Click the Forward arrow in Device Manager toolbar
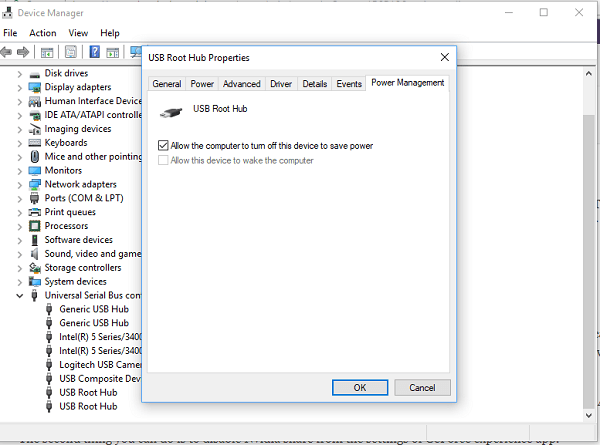 23,52
